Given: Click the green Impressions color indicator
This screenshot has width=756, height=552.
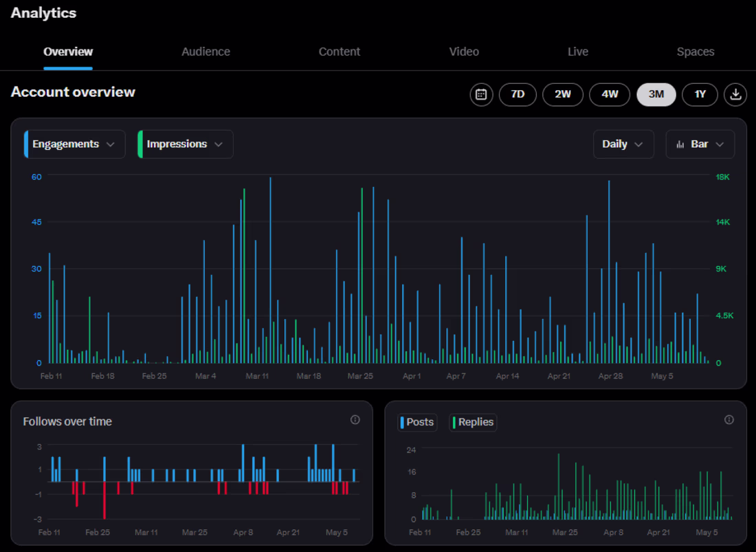Looking at the screenshot, I should tap(140, 144).
